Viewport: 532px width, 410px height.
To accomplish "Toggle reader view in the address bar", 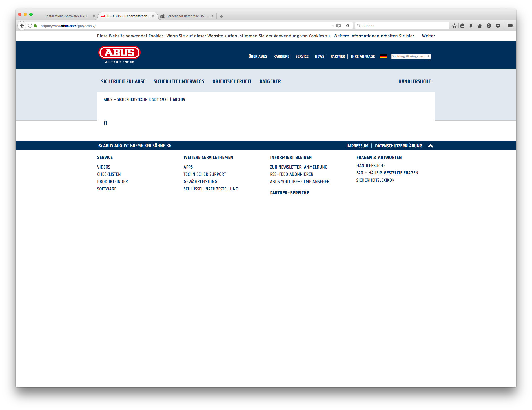I will pyautogui.click(x=339, y=26).
